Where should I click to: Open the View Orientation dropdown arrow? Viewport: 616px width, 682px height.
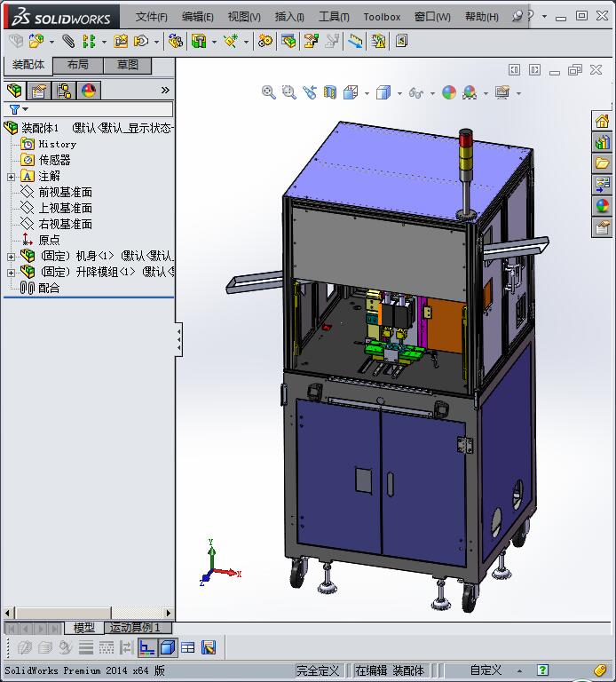[x=367, y=93]
